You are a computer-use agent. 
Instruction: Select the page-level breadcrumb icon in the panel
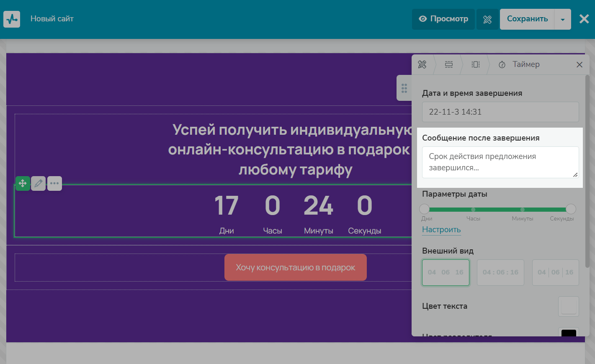tap(422, 64)
